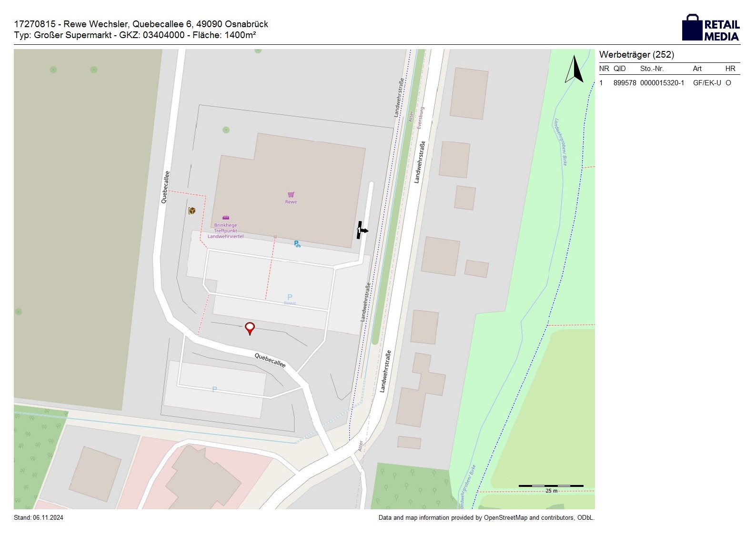This screenshot has width=756, height=535.
Task: Click the north arrow compass icon
Action: click(x=574, y=70)
